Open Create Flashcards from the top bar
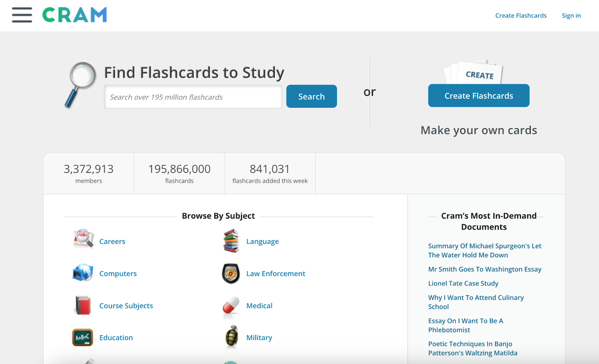This screenshot has height=364, width=599. [x=521, y=15]
